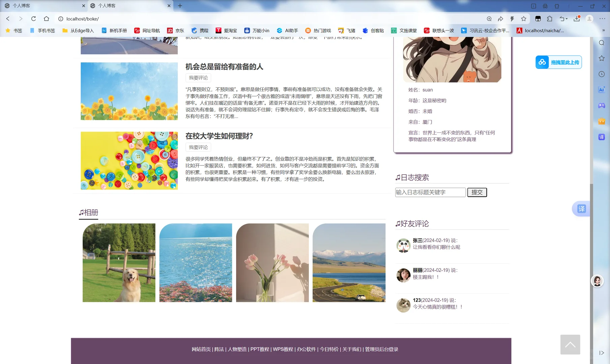The width and height of the screenshot is (610, 364).
Task: Launch the AI assistant sidebar icon
Action: (x=602, y=90)
